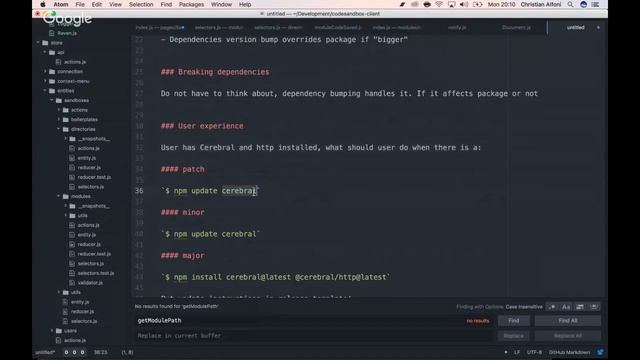Click the Find All button

tap(568, 321)
